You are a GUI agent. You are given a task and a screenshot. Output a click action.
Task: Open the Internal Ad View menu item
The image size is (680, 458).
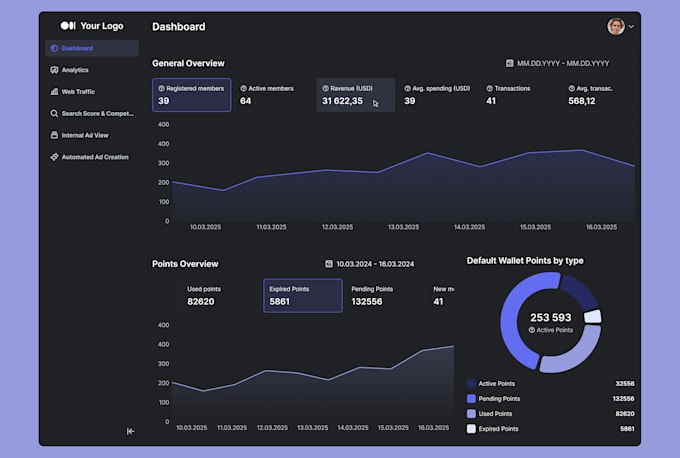click(x=92, y=135)
